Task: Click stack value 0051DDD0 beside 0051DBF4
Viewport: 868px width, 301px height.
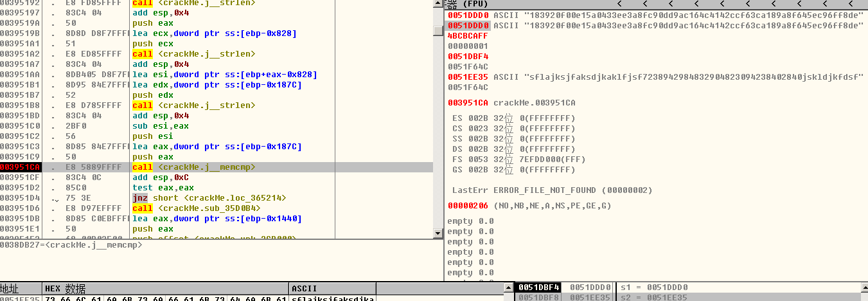Action: click(590, 287)
